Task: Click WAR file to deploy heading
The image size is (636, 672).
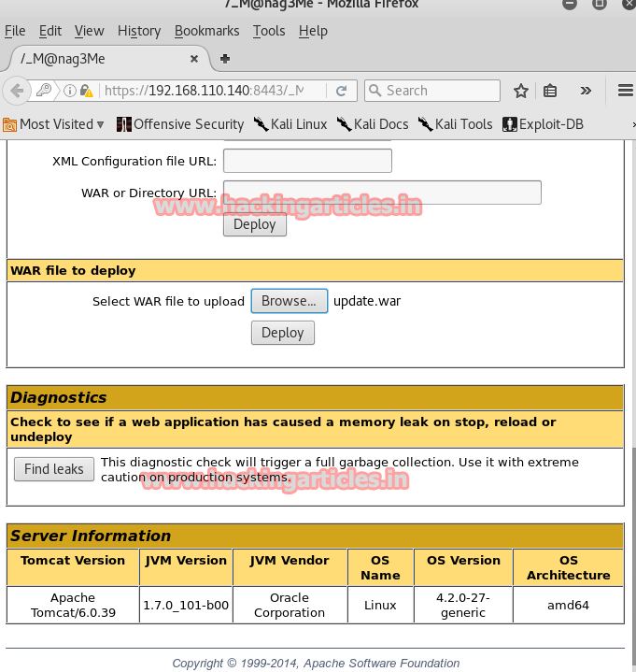Action: [x=316, y=270]
